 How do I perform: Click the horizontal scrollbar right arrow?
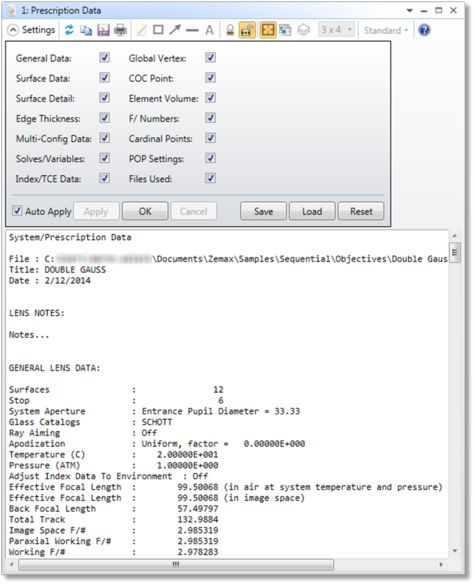pos(441,565)
